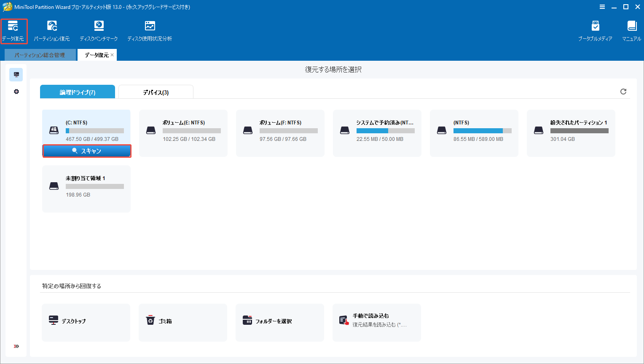Open the データ復元 (Data Recovery) tool
The height and width of the screenshot is (364, 644).
14,30
